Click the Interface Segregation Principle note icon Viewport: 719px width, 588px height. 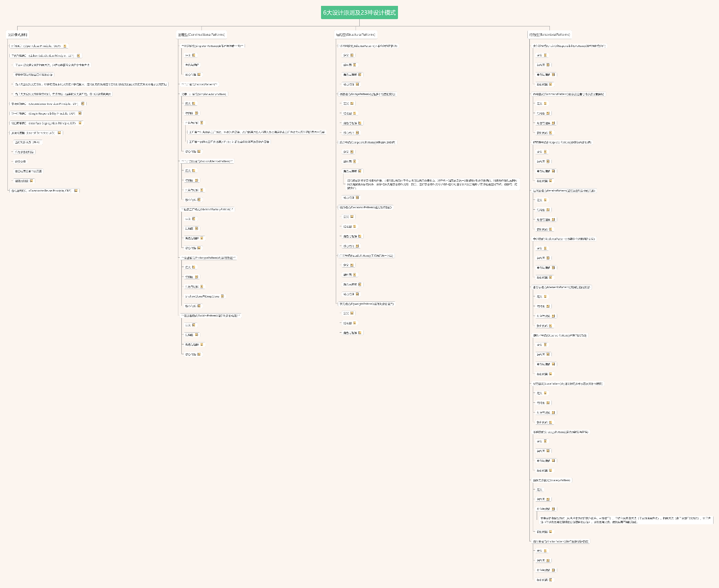80,123
